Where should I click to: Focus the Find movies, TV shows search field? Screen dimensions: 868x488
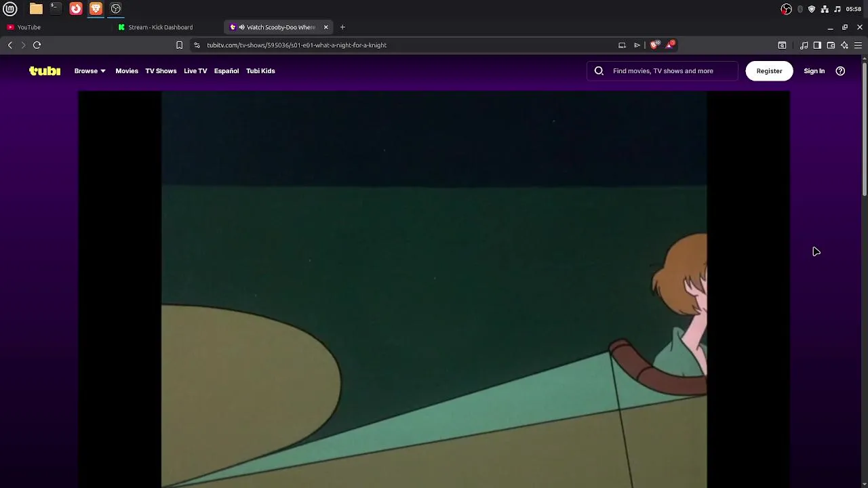click(x=663, y=70)
